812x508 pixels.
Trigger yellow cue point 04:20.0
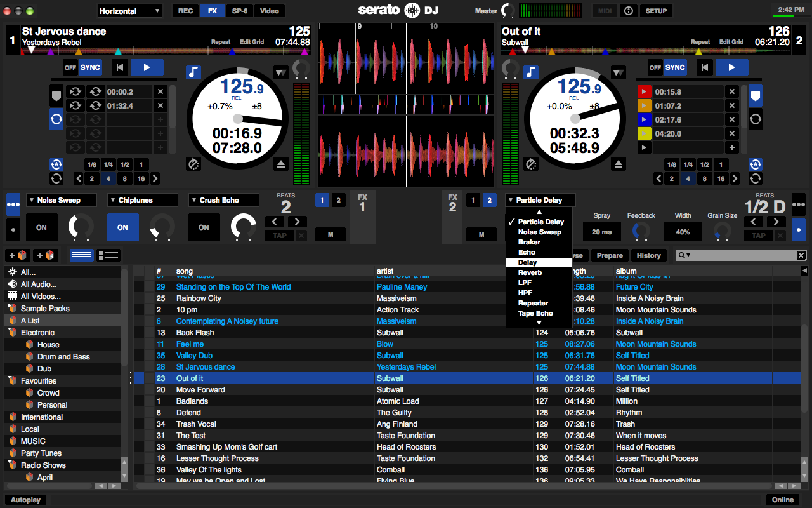[x=645, y=133]
